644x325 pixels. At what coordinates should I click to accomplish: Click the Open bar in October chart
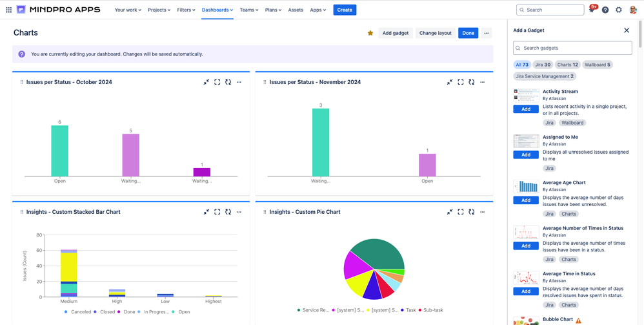[59, 151]
